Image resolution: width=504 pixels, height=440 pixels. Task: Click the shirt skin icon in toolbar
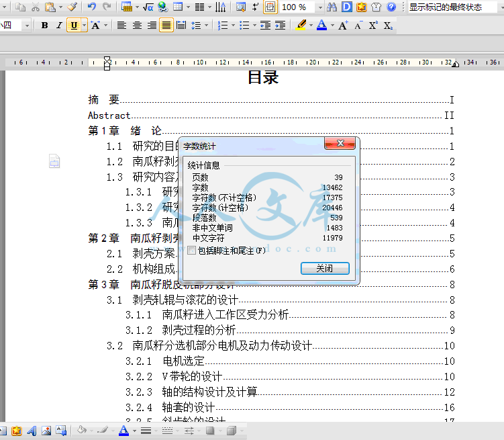376,7
